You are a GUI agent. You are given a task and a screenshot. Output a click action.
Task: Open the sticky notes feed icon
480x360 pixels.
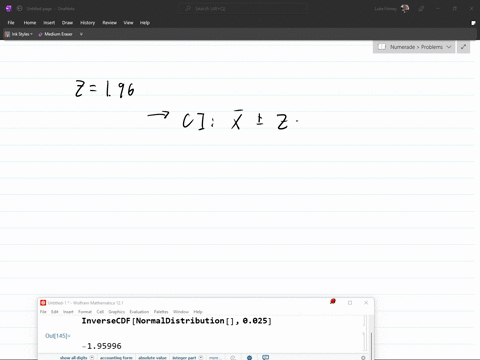point(473,23)
